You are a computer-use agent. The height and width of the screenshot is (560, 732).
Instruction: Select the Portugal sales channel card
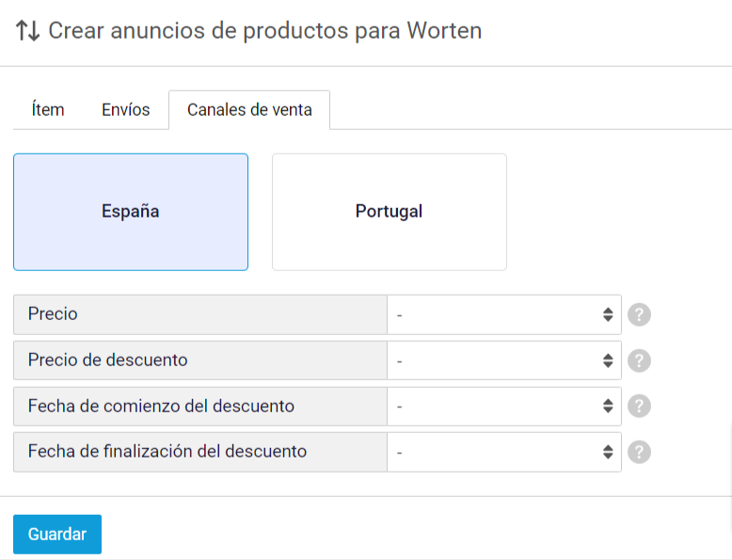click(x=390, y=212)
